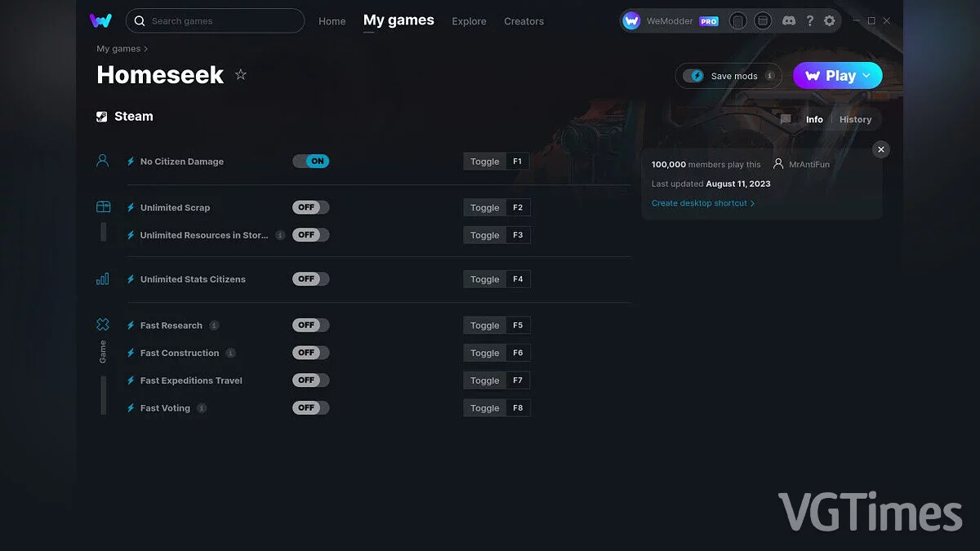The image size is (980, 551).
Task: Click Toggle button for F1 hotkey
Action: pos(484,162)
